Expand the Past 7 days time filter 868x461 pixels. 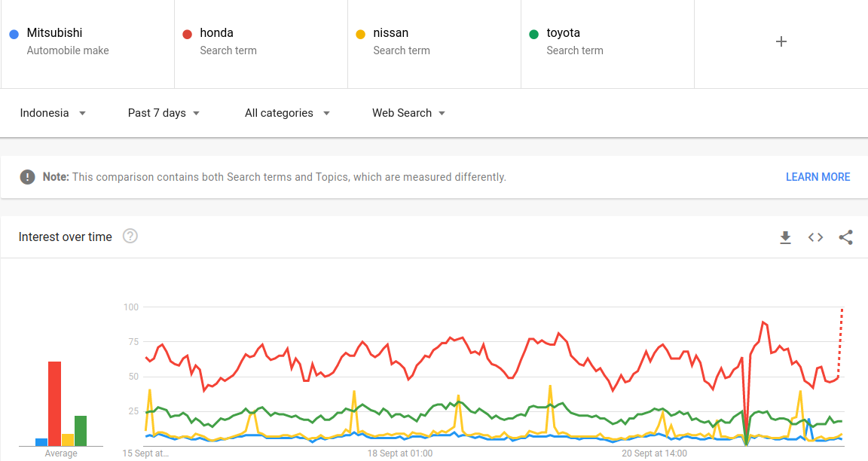[164, 113]
